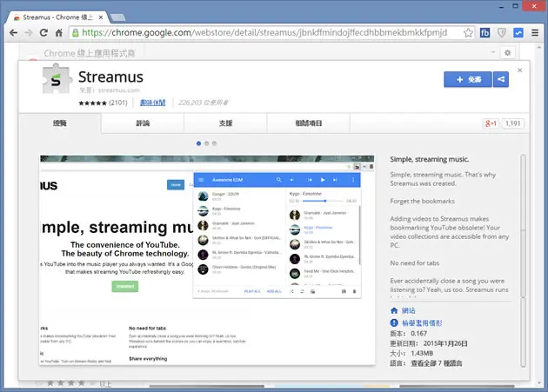Bookmark this page with the star

pos(468,33)
